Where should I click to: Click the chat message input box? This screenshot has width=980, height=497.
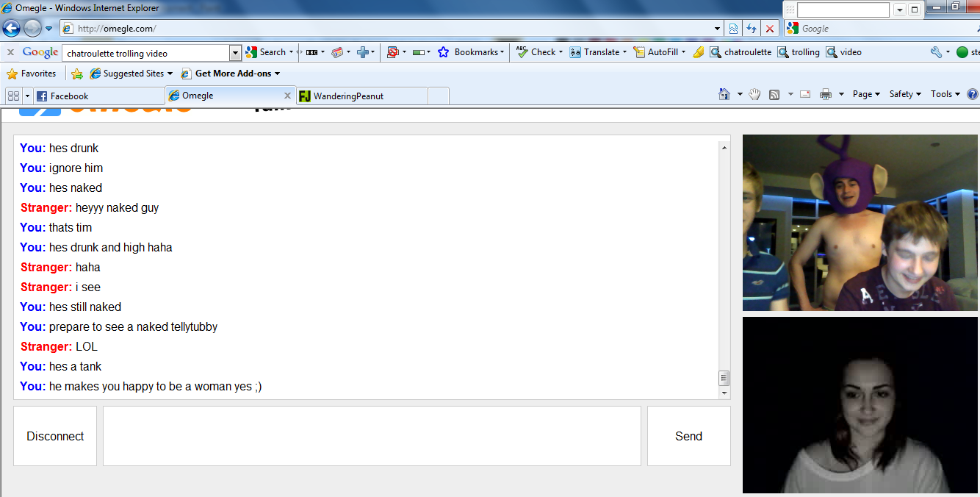coord(372,436)
